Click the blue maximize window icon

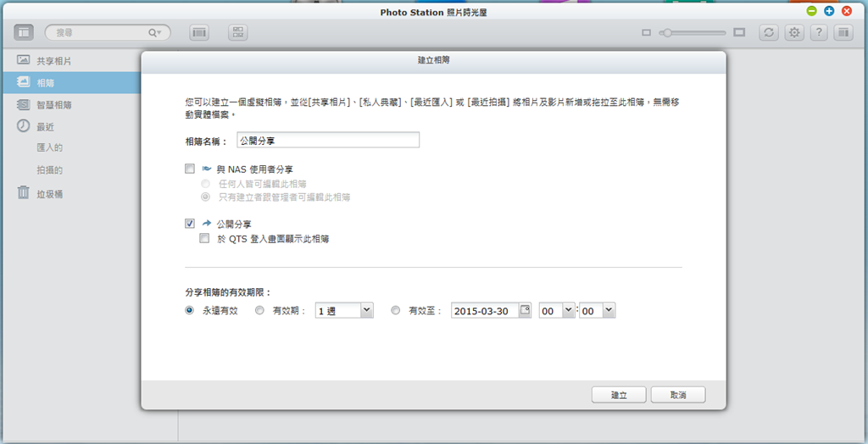(x=829, y=11)
